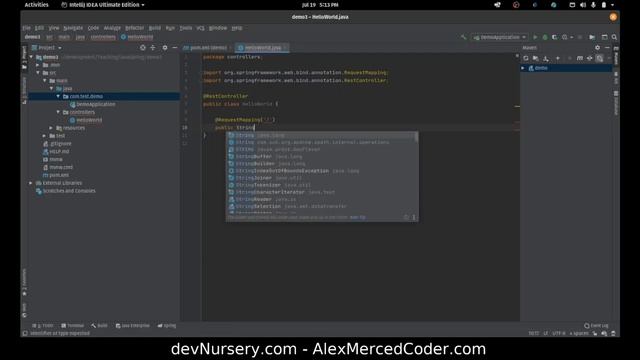The width and height of the screenshot is (640, 360).
Task: Click the Build project hammer icon
Action: click(463, 37)
